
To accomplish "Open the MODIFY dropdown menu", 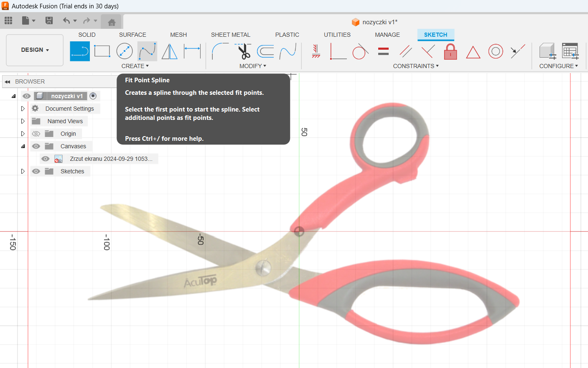I will point(253,66).
